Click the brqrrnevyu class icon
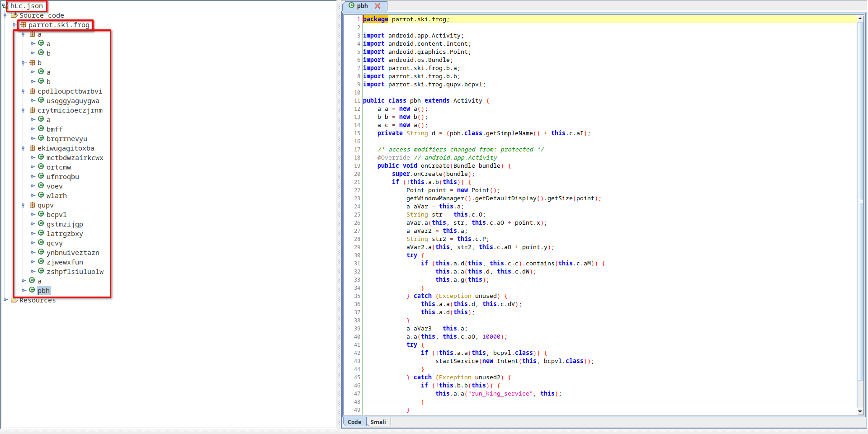Screen dimensions: 868x434 [x=41, y=138]
